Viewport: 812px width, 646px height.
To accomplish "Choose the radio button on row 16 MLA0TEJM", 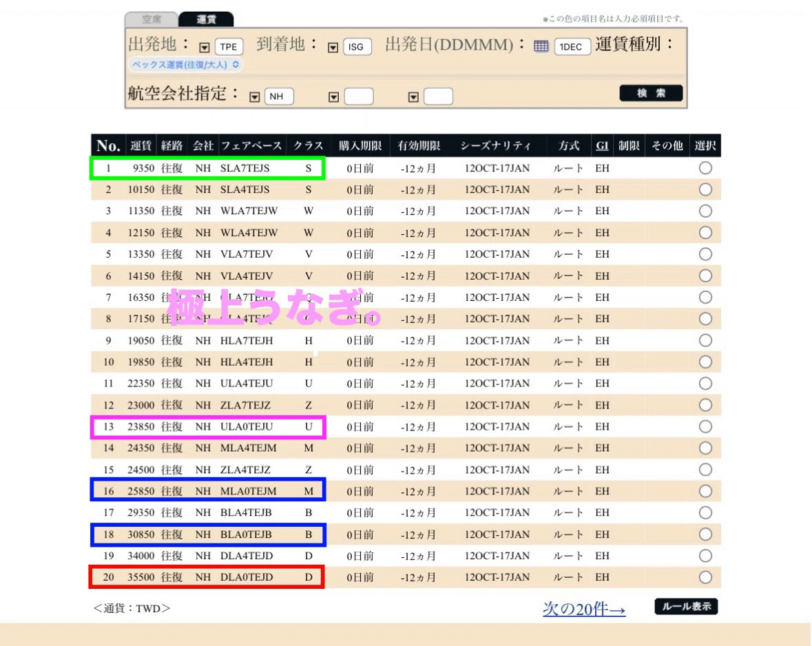I will (705, 491).
